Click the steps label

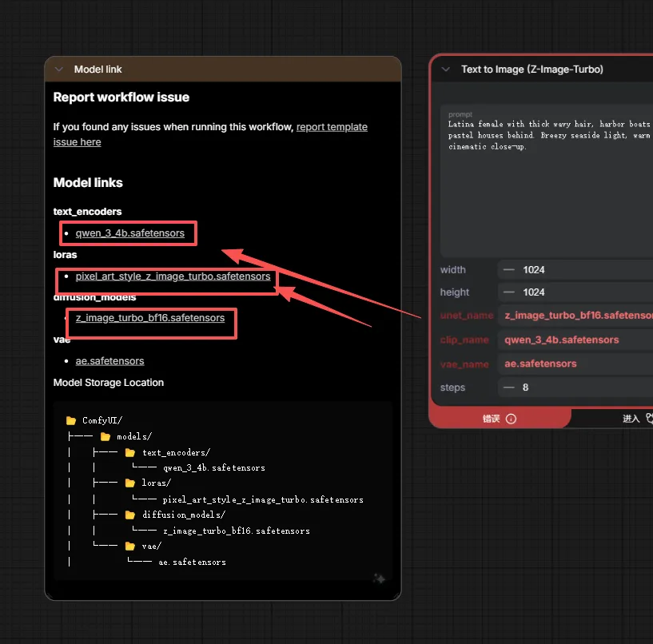click(x=452, y=388)
